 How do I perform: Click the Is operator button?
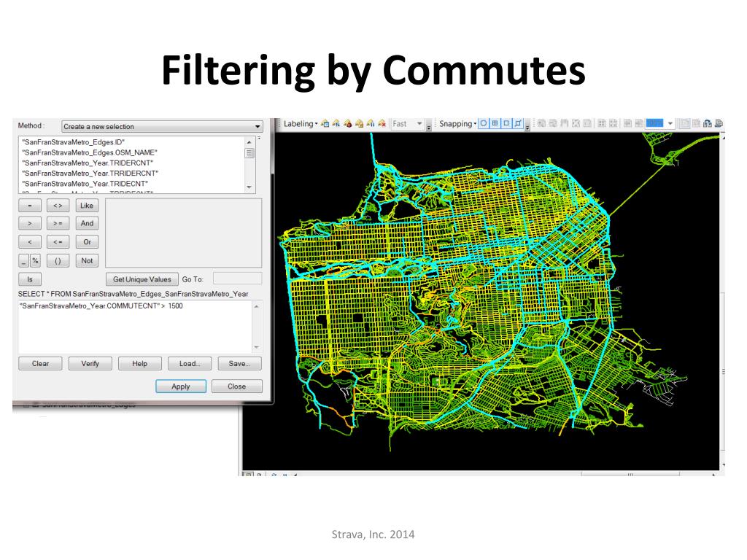coord(30,279)
